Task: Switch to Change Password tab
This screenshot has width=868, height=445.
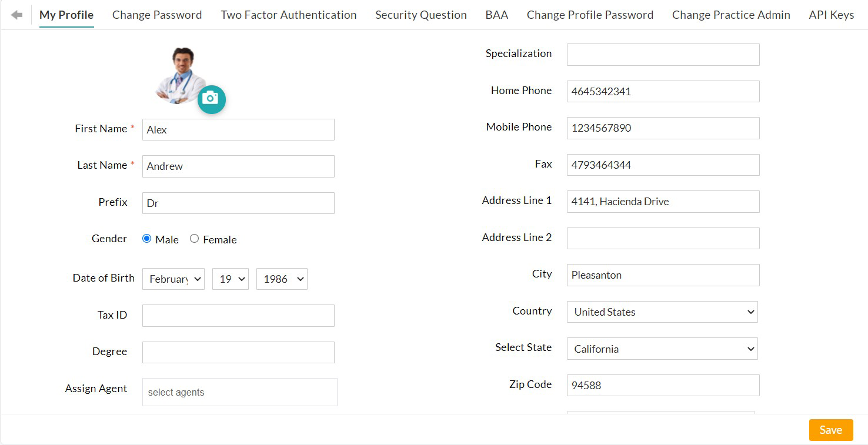Action: click(x=157, y=15)
